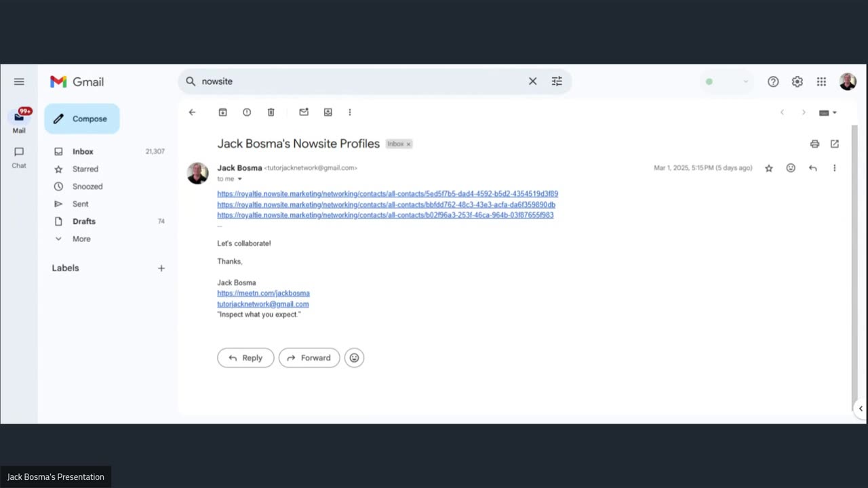Click the Gmail logo
Image resolution: width=868 pixels, height=488 pixels.
click(77, 81)
